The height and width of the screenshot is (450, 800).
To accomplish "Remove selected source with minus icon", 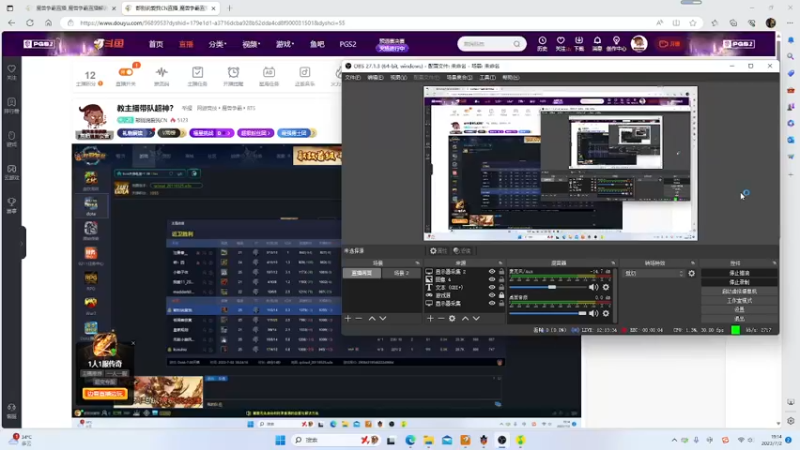I will point(441,318).
